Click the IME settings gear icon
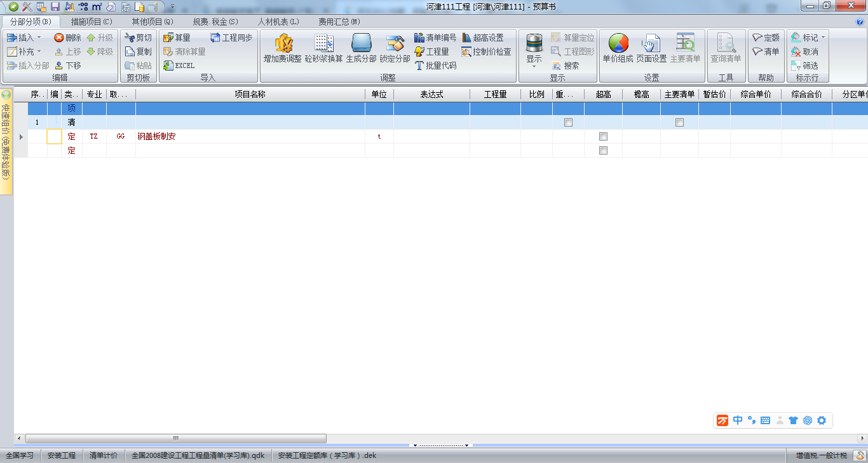 point(822,420)
